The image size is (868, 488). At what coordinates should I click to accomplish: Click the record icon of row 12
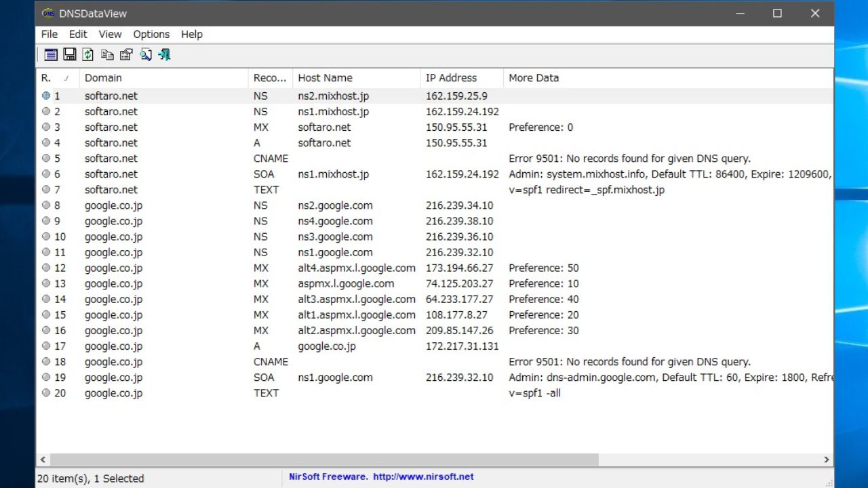[46, 268]
